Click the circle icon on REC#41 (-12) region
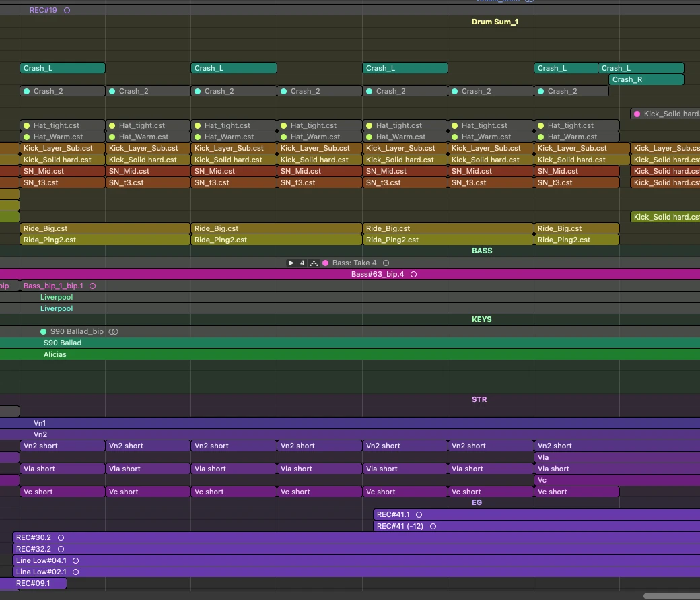700x600 pixels. point(433,527)
